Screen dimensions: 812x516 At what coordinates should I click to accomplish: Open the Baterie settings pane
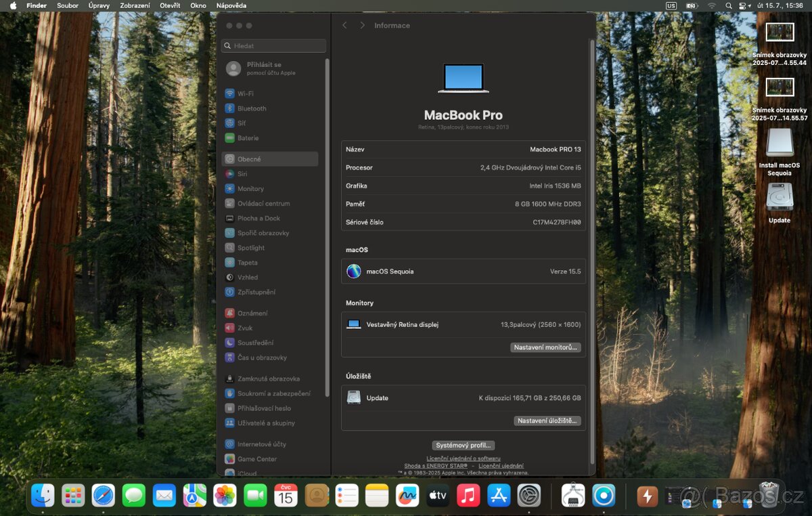point(269,138)
